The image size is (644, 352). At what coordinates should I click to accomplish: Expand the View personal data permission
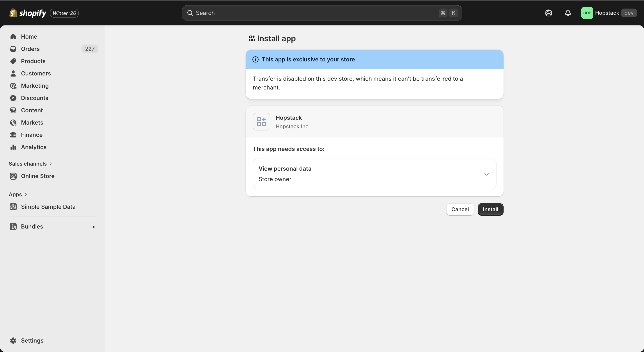pyautogui.click(x=486, y=174)
